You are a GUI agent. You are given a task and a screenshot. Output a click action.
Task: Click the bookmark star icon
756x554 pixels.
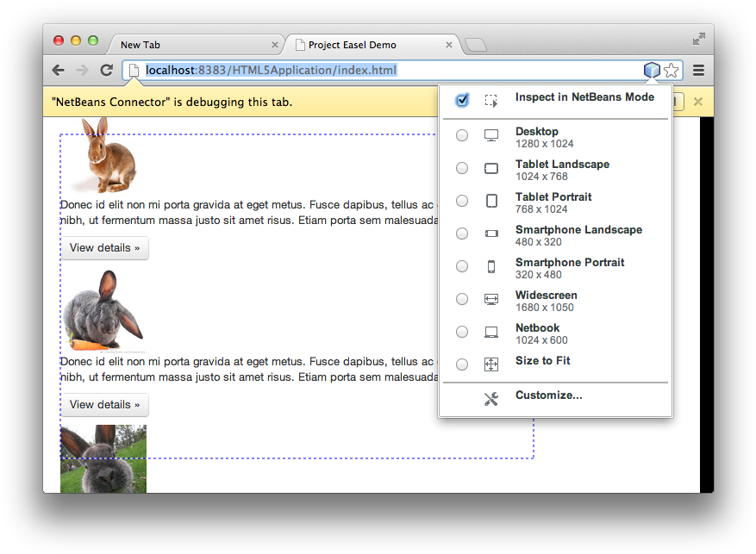(672, 71)
